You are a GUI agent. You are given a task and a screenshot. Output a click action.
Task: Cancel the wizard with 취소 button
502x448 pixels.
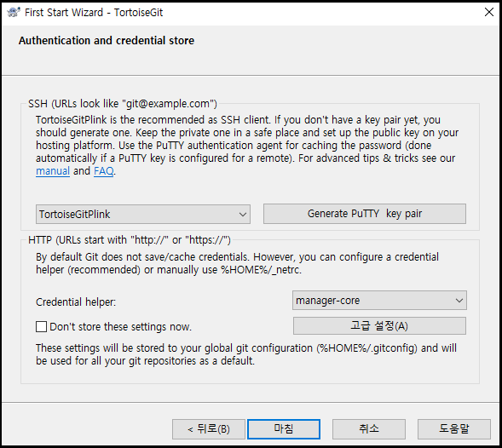click(x=369, y=429)
